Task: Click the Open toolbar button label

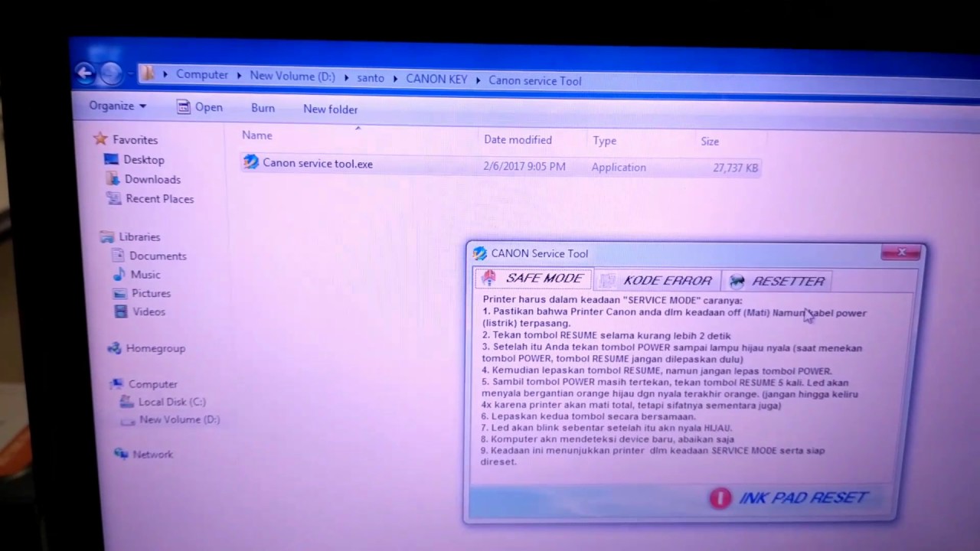Action: [208, 107]
